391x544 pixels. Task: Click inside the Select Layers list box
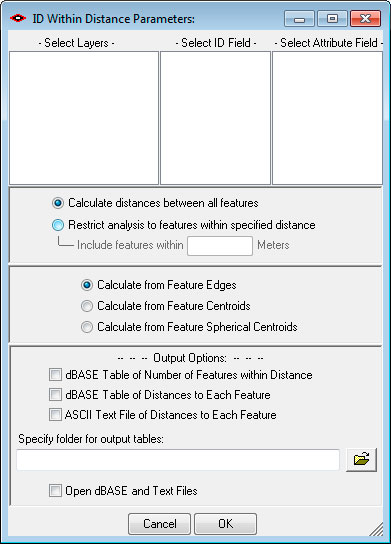(84, 118)
